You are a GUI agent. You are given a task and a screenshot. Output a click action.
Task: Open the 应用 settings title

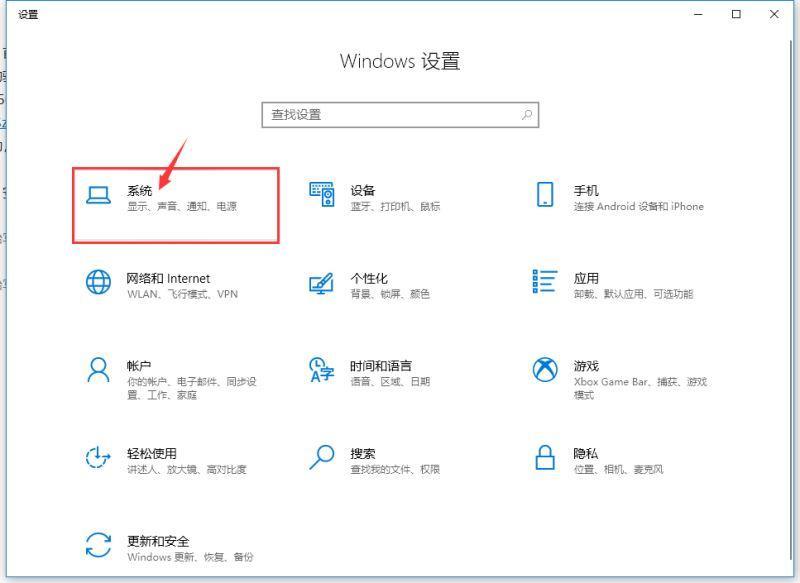[x=586, y=278]
